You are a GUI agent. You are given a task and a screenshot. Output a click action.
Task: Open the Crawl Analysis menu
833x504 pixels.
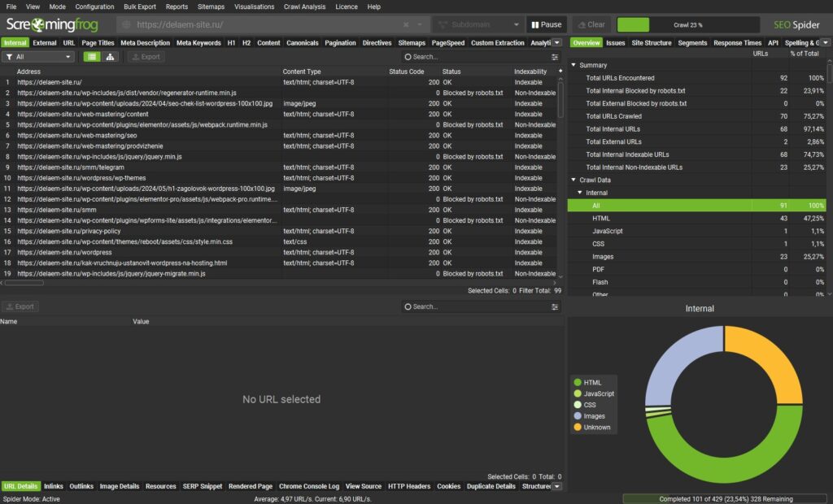click(304, 7)
